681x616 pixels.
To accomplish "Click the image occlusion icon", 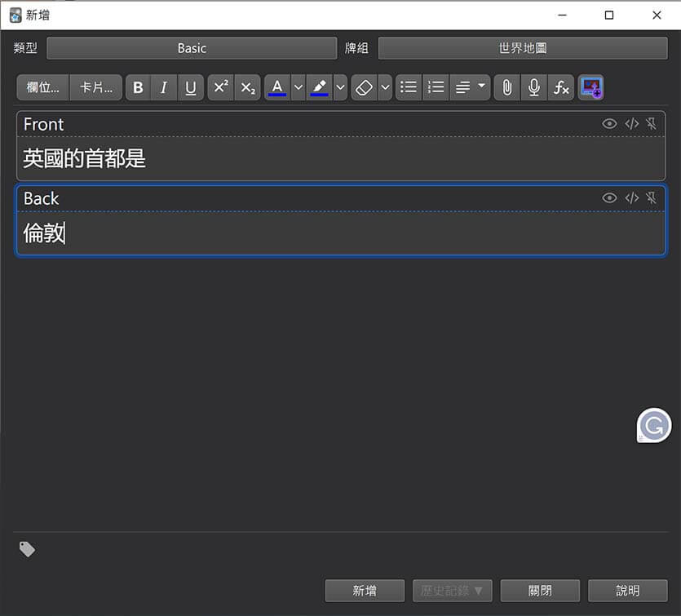I will [x=590, y=87].
